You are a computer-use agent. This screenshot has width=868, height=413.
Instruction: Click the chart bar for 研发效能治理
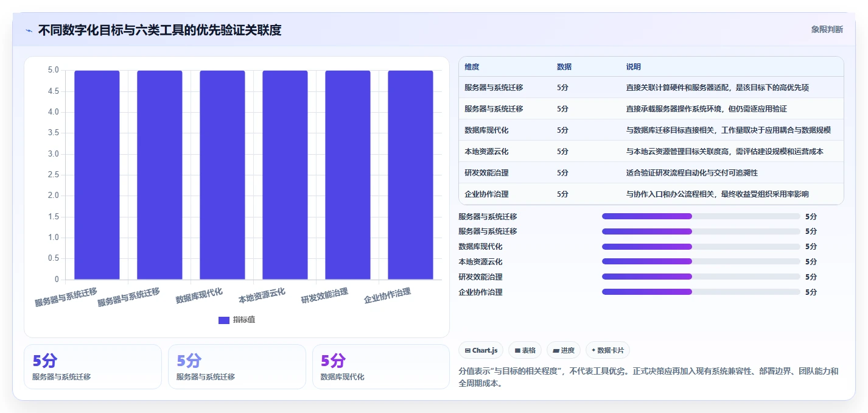click(x=348, y=175)
